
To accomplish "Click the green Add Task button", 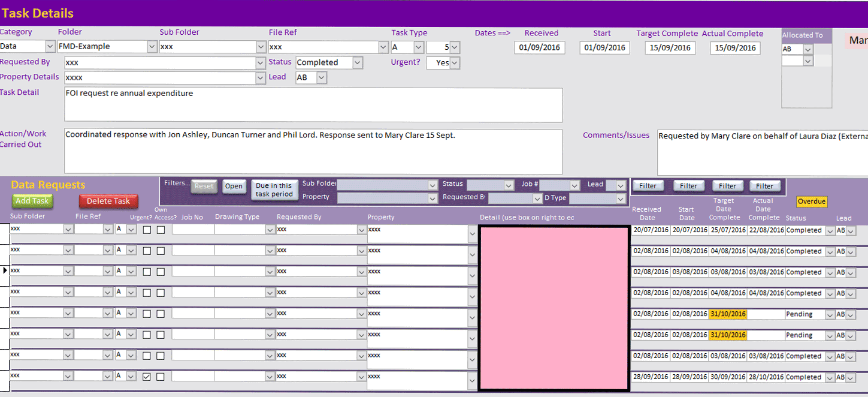I will (x=32, y=201).
